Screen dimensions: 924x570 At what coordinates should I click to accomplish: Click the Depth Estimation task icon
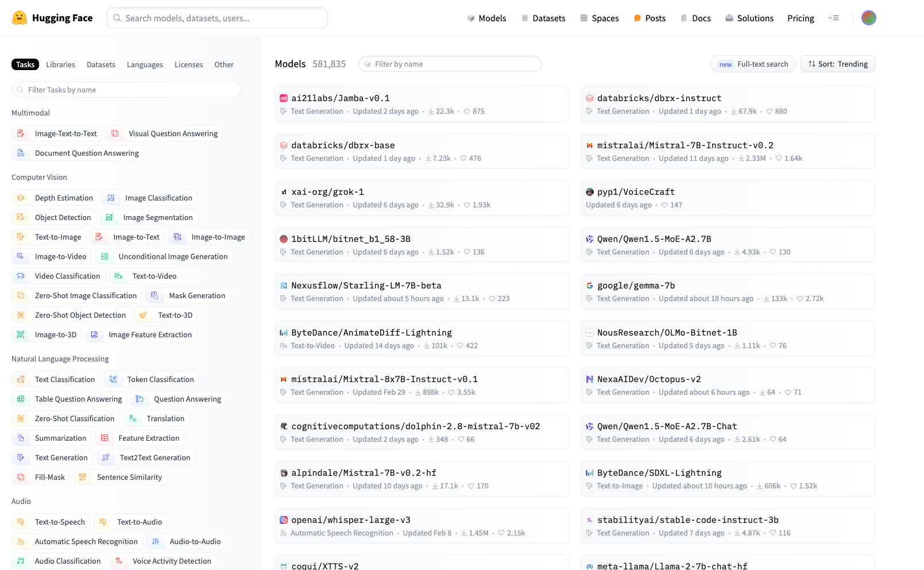coord(21,198)
